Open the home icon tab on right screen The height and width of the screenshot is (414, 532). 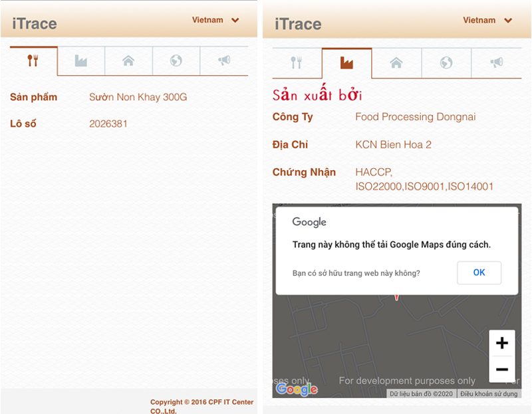[x=396, y=63]
